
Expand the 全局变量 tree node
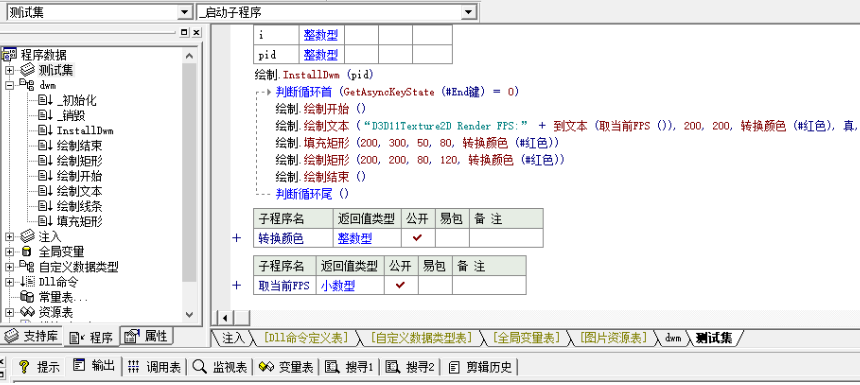coord(9,252)
